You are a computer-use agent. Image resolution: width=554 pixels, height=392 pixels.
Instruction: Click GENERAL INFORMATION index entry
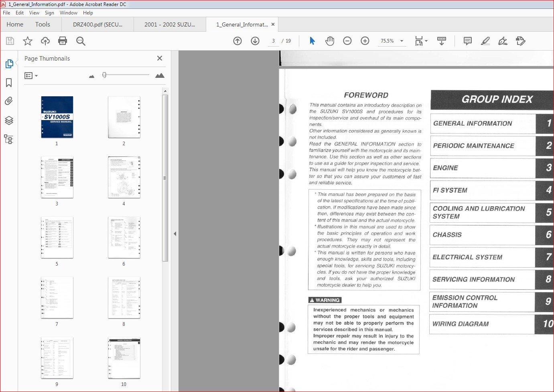click(x=491, y=124)
